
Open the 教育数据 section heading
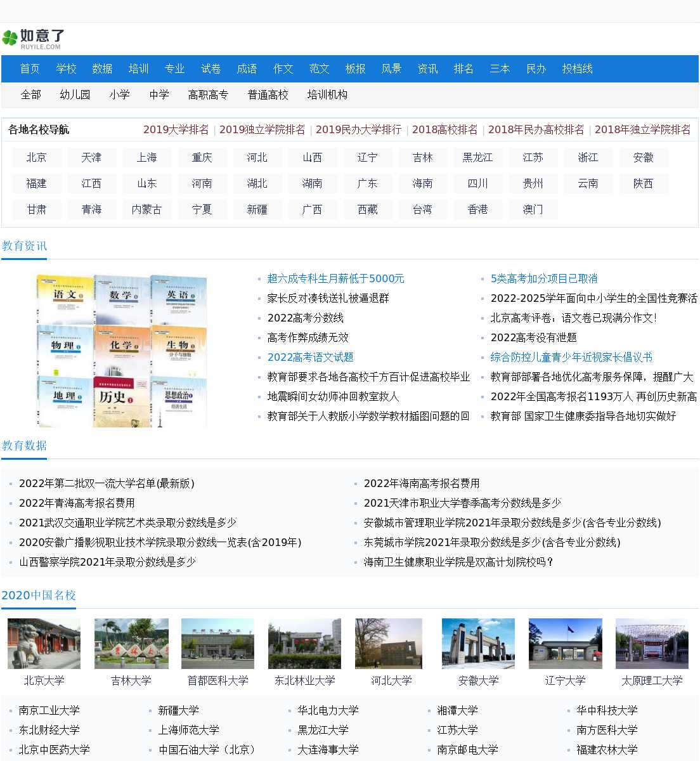[24, 446]
